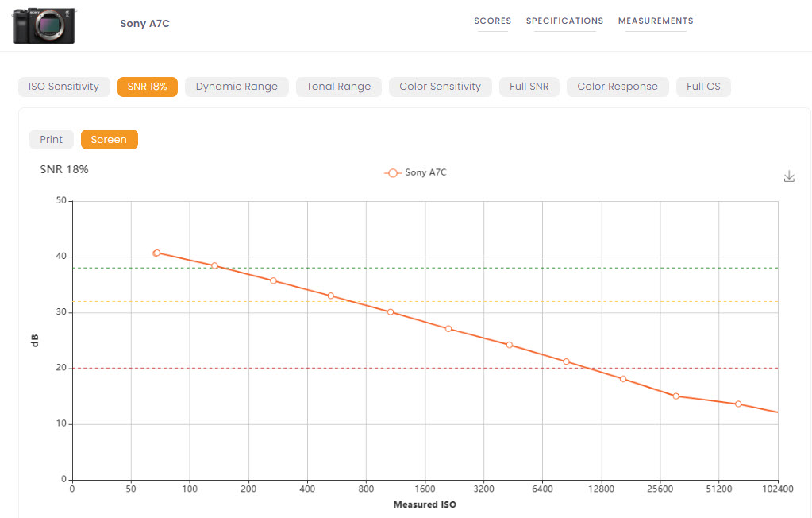The image size is (812, 518).
Task: View the Full CS tab
Action: tap(703, 87)
